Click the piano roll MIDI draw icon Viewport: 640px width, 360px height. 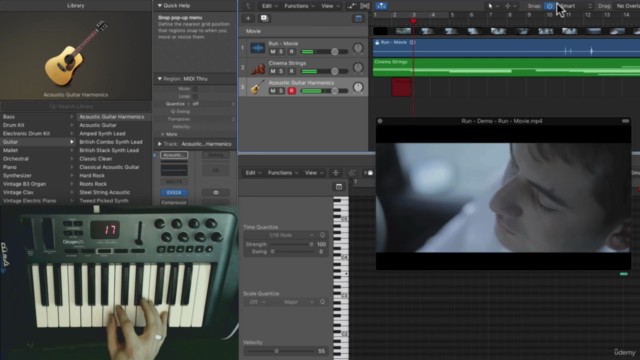(352, 173)
